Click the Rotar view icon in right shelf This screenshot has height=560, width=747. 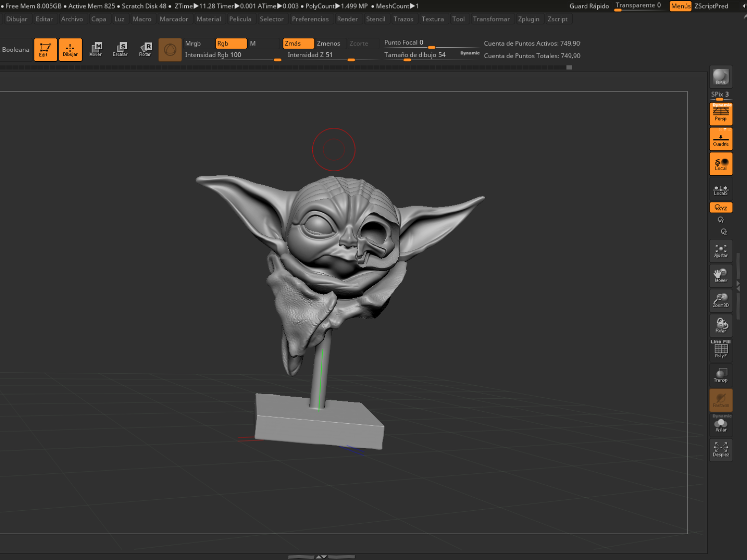coord(721,326)
